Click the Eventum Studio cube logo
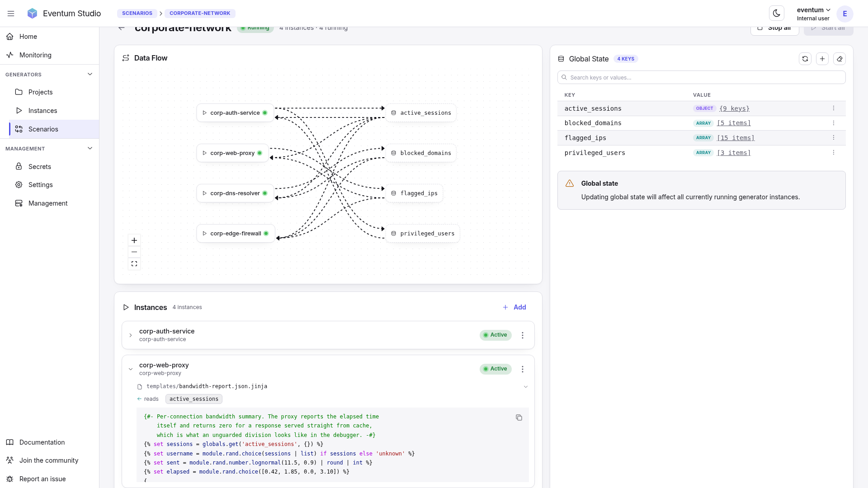Image resolution: width=868 pixels, height=488 pixels. pos(32,14)
